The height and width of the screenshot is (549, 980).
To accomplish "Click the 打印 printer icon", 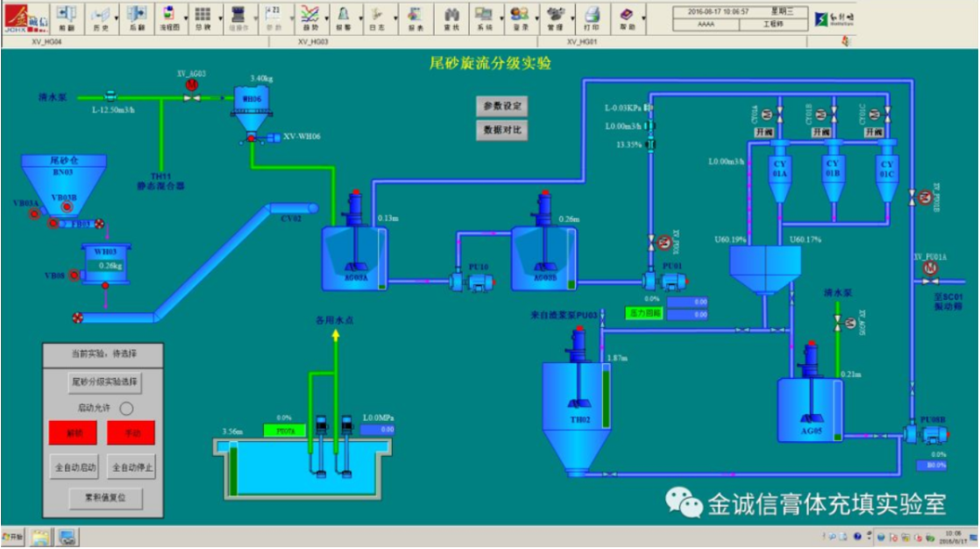I will [x=593, y=17].
